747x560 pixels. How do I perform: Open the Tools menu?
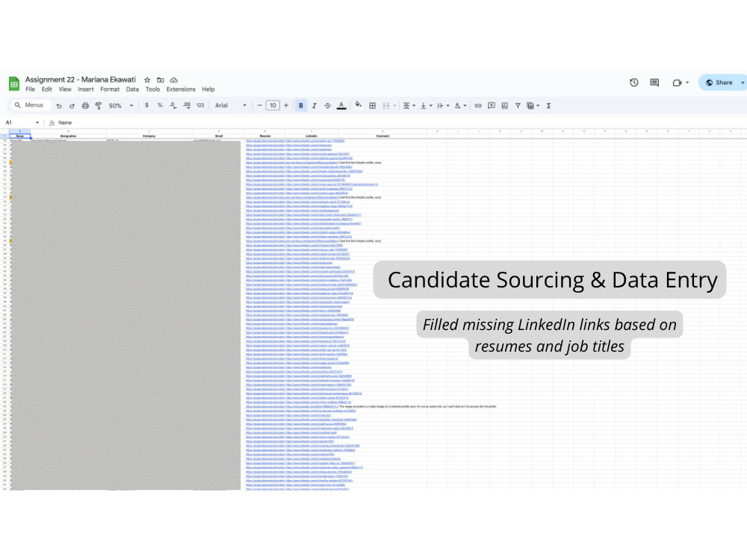coord(152,89)
